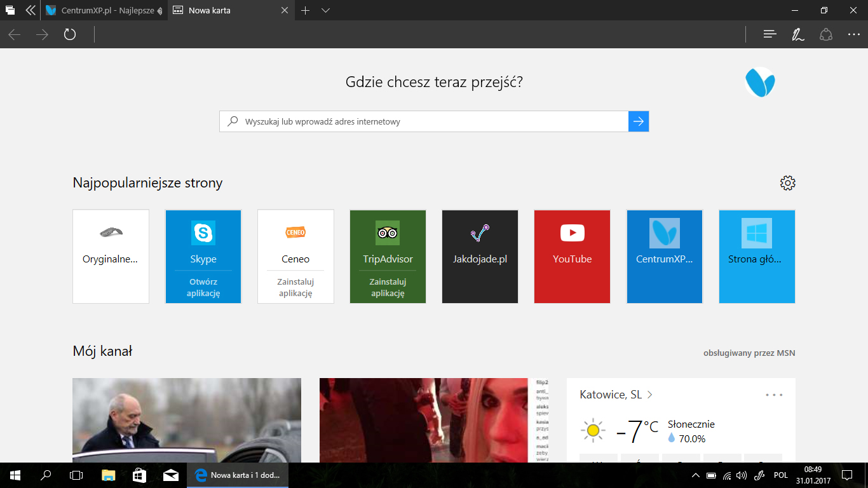Screen dimensions: 868x488
Task: Open top sites settings gear
Action: pos(788,183)
